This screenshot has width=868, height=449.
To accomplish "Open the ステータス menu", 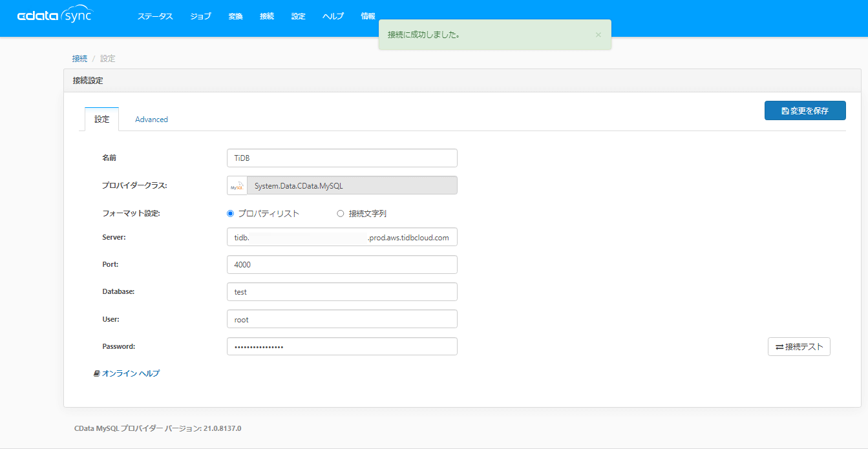I will click(x=155, y=17).
